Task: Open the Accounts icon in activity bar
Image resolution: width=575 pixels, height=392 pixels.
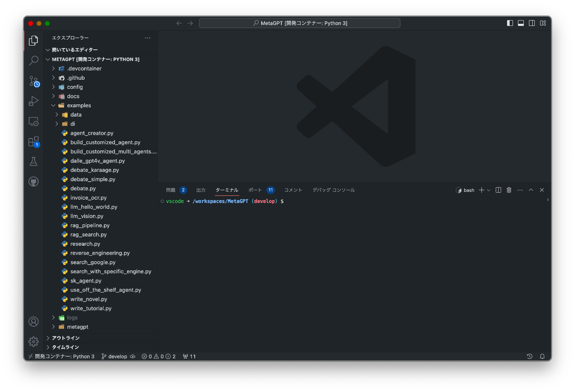Action: coord(34,321)
